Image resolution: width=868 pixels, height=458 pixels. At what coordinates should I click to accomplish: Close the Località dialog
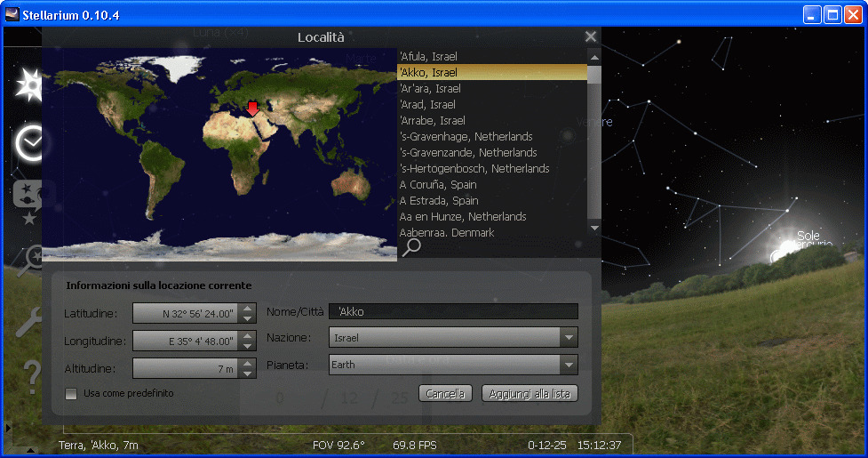(x=591, y=36)
